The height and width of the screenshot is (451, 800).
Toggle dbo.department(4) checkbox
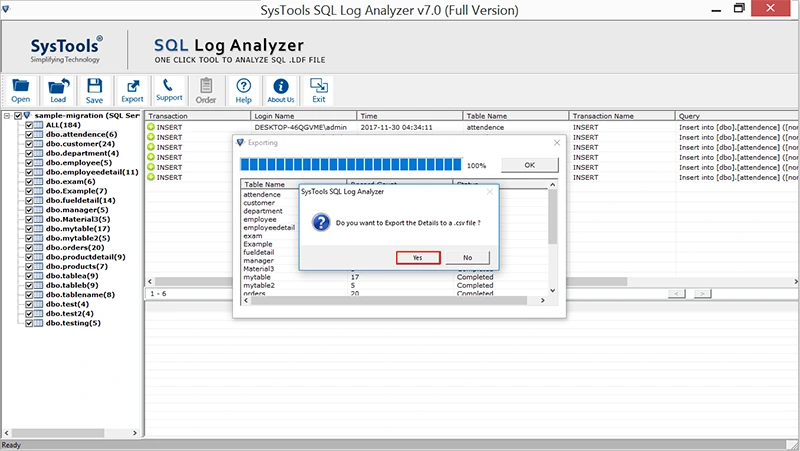click(29, 154)
